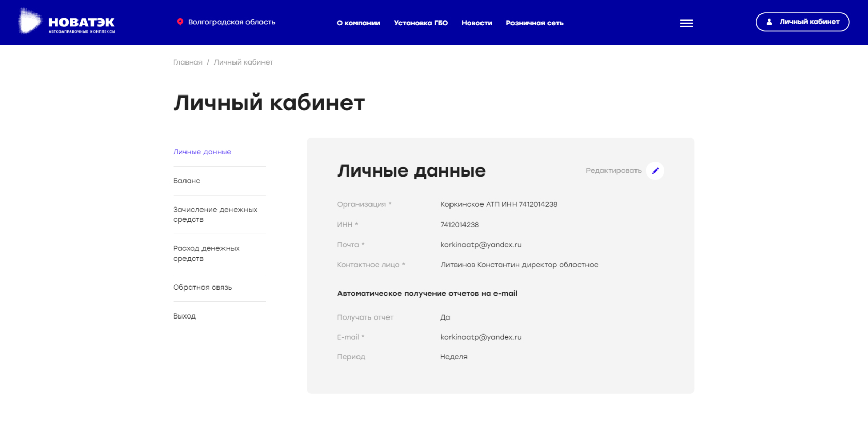Image resolution: width=868 pixels, height=429 pixels.
Task: Open the Волгоградская область region selector
Action: pyautogui.click(x=231, y=22)
